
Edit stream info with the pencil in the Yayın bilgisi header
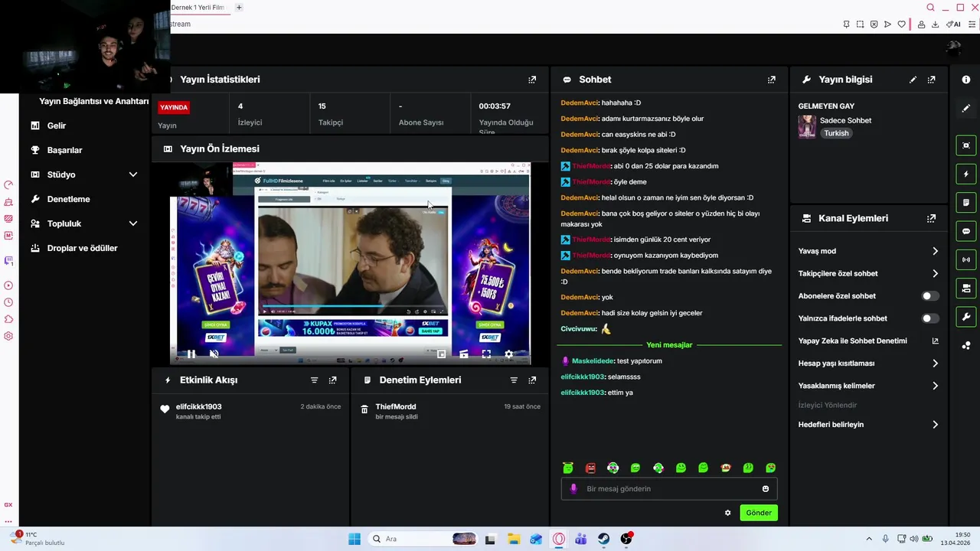coord(913,80)
